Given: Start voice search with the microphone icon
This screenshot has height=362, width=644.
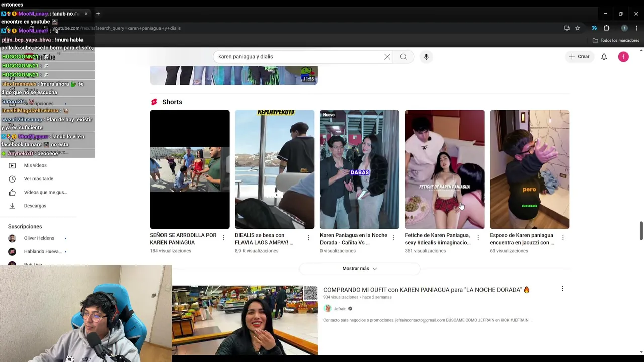Looking at the screenshot, I should coord(426,57).
